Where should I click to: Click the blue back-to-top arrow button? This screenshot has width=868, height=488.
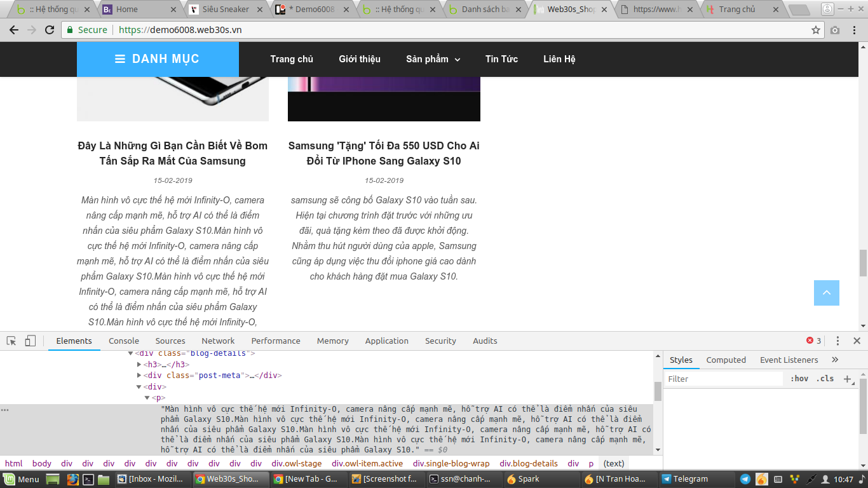pos(827,293)
